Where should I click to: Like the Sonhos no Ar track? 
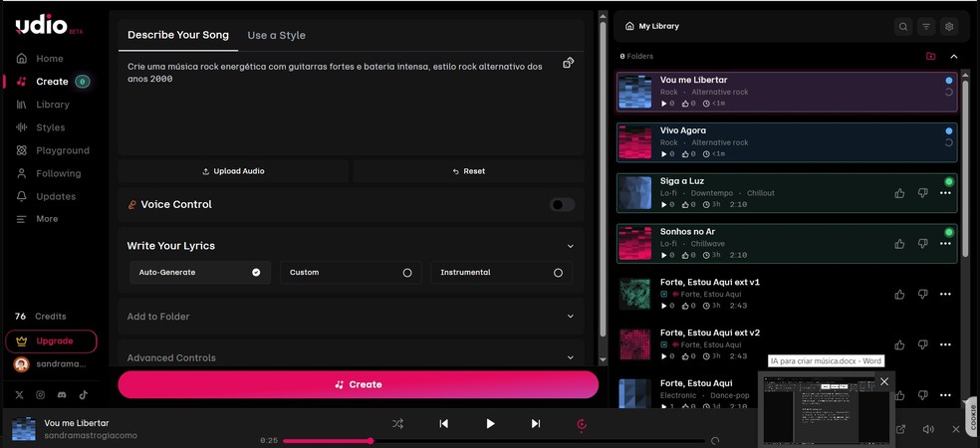coord(899,244)
